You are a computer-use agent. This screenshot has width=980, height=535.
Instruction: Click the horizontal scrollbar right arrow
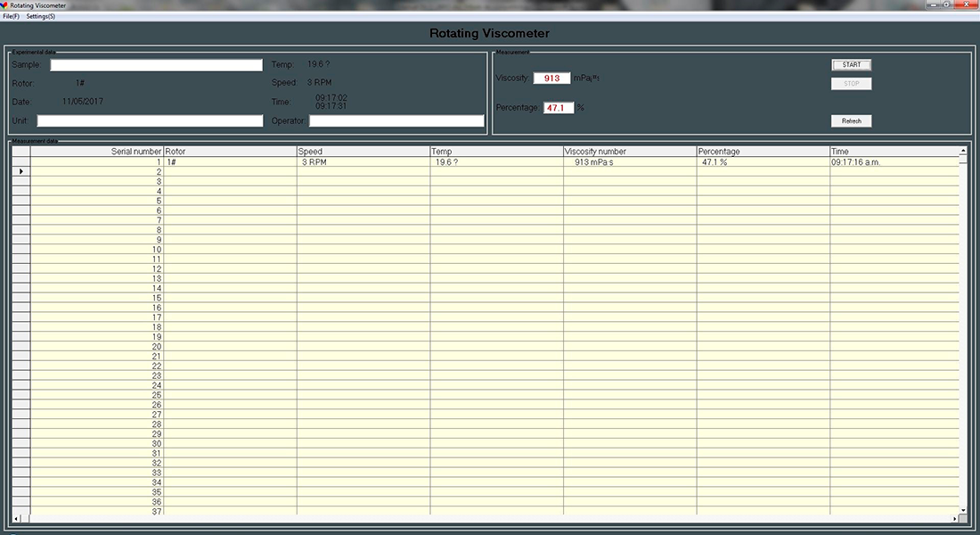pos(954,518)
